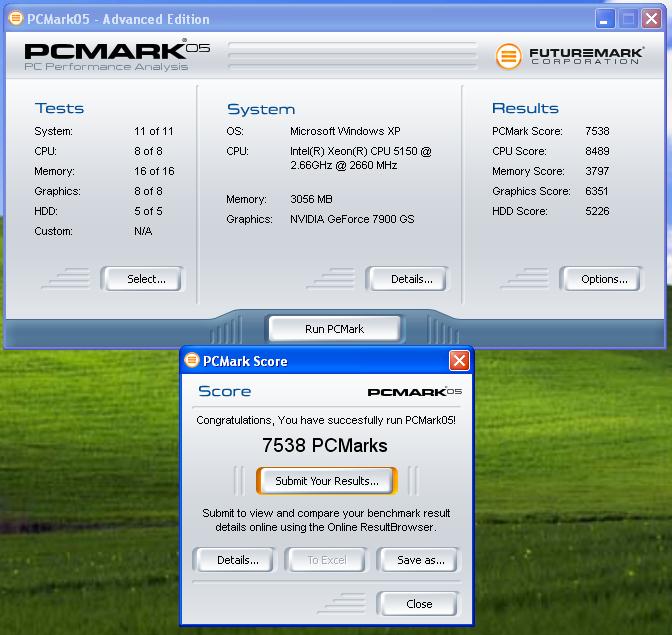Click the Congratulations message text
This screenshot has width=672, height=635.
point(326,420)
